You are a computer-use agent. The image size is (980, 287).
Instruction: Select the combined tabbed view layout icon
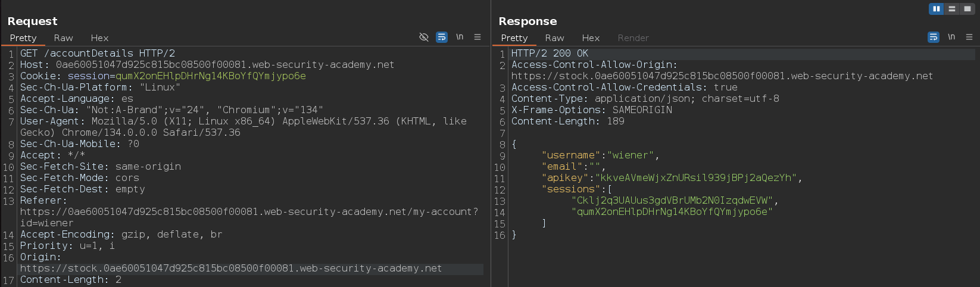tap(967, 9)
